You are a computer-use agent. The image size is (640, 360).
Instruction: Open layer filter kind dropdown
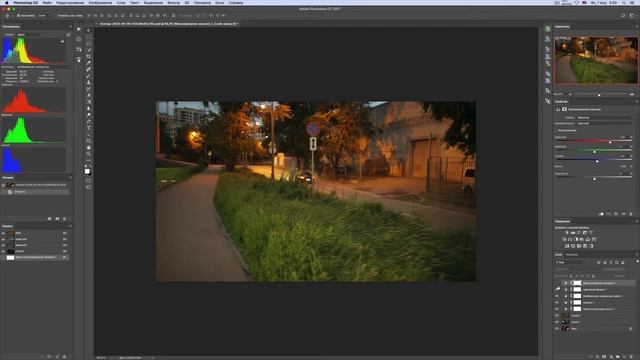[x=571, y=262]
